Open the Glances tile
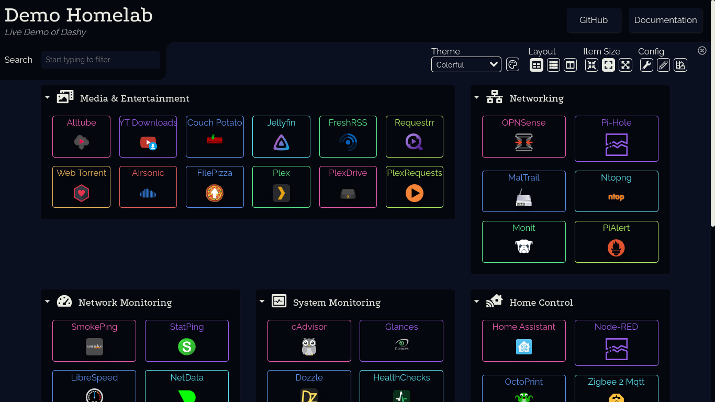The image size is (715, 402). [x=401, y=340]
